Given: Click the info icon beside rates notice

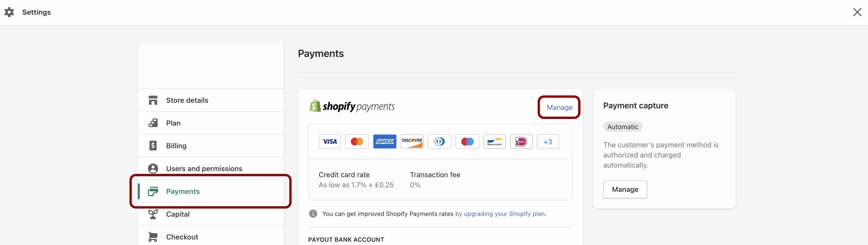Looking at the screenshot, I should point(313,214).
